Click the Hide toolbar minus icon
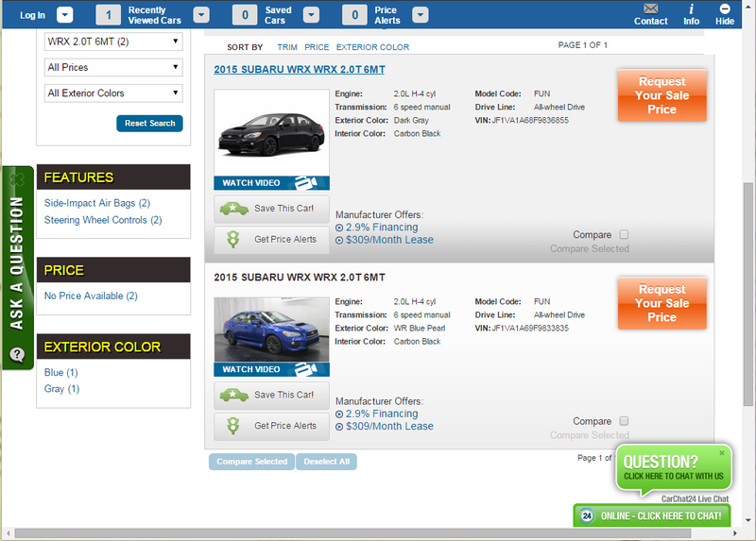This screenshot has width=756, height=541. coord(725,8)
